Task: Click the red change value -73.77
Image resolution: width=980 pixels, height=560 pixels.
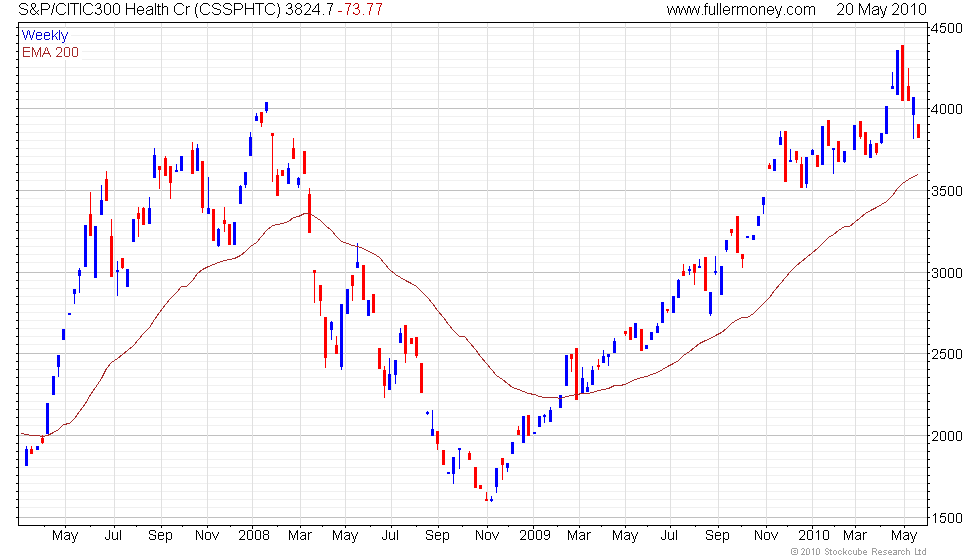Action: point(360,9)
